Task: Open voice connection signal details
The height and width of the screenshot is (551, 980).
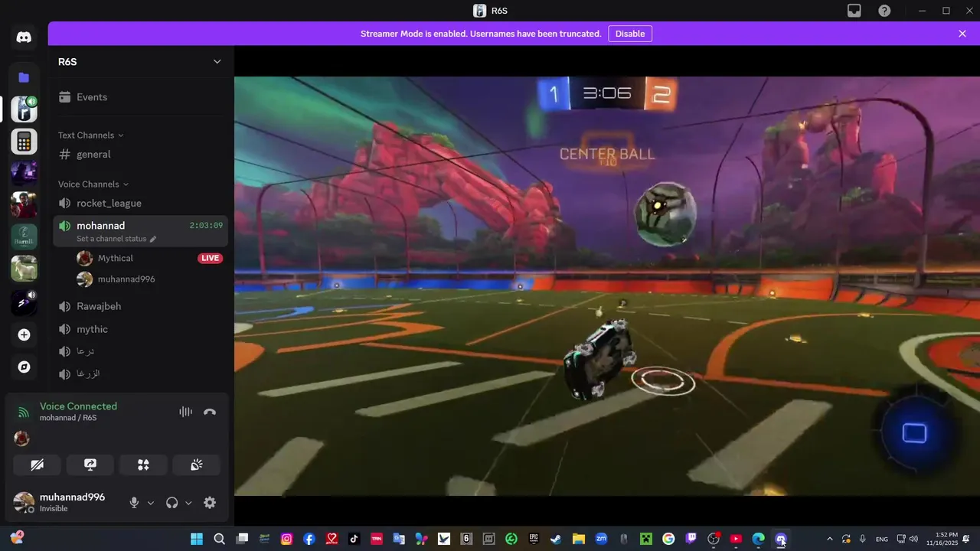Action: pyautogui.click(x=24, y=412)
